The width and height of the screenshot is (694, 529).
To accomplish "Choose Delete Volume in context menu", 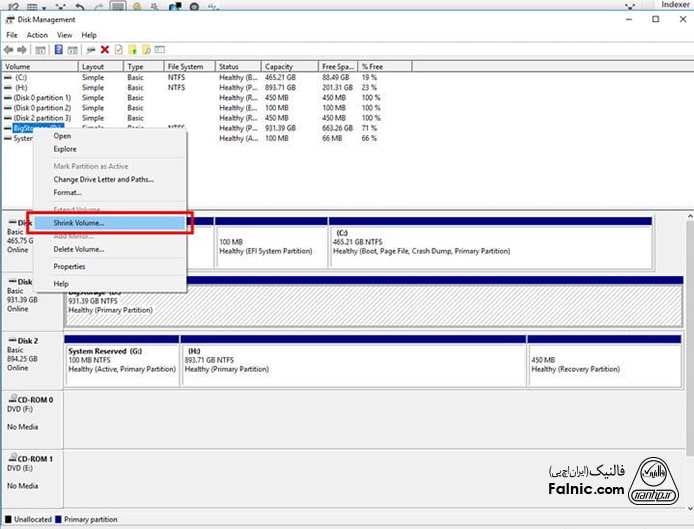I will click(79, 249).
